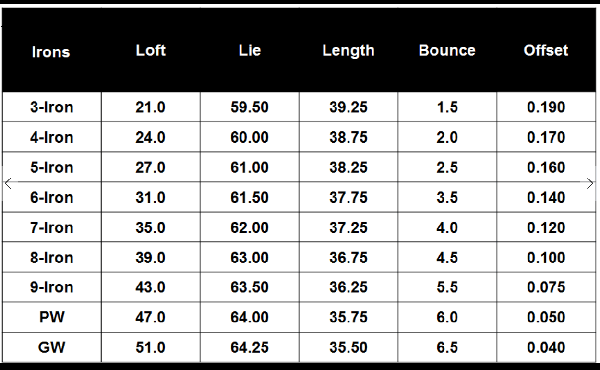Select the PW offset value 0.050
Image resolution: width=600 pixels, height=370 pixels.
point(546,317)
